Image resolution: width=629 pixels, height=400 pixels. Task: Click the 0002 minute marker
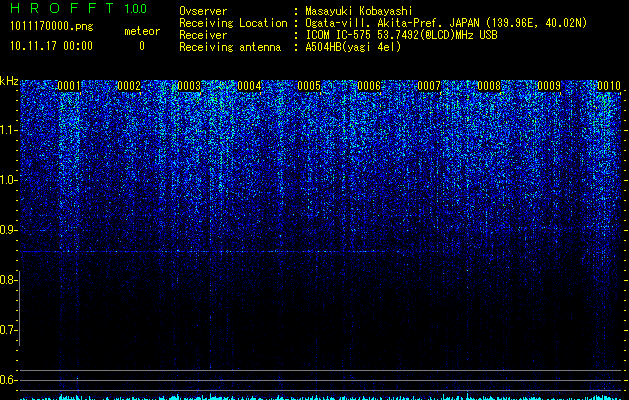[129, 86]
